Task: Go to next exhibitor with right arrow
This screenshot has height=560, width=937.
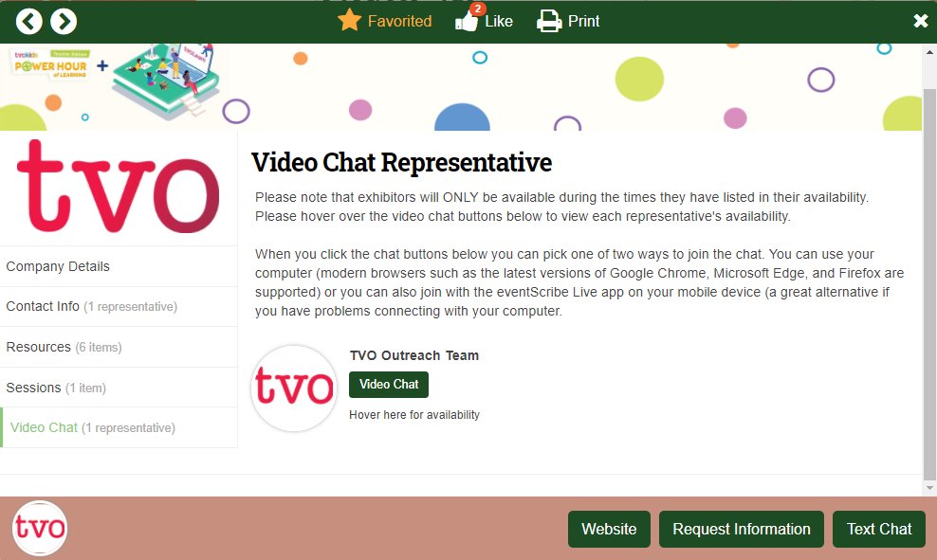Action: pyautogui.click(x=64, y=22)
